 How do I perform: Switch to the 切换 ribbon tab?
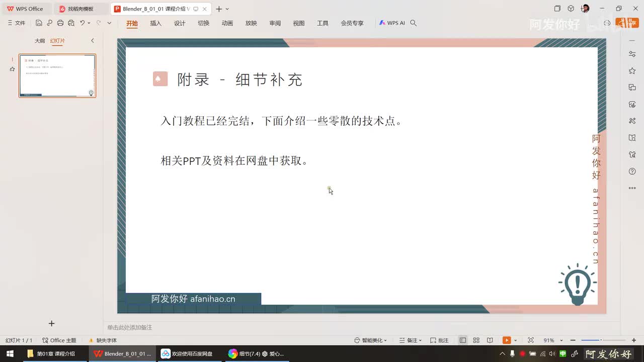[203, 23]
